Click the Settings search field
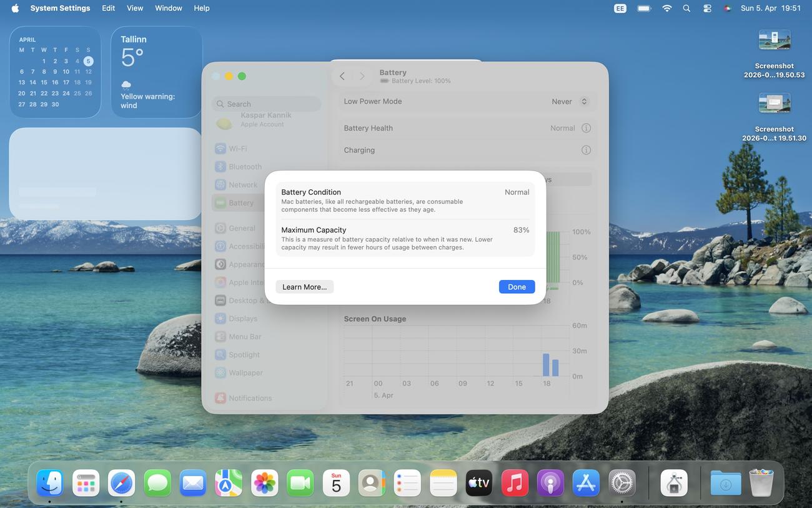Screen dimensions: 812x508 pyautogui.click(x=267, y=104)
